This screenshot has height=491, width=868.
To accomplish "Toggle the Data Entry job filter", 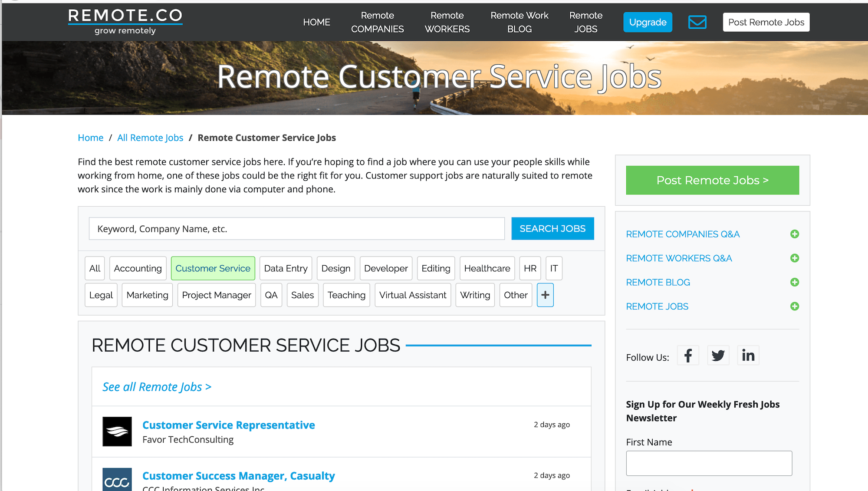I will coord(286,268).
